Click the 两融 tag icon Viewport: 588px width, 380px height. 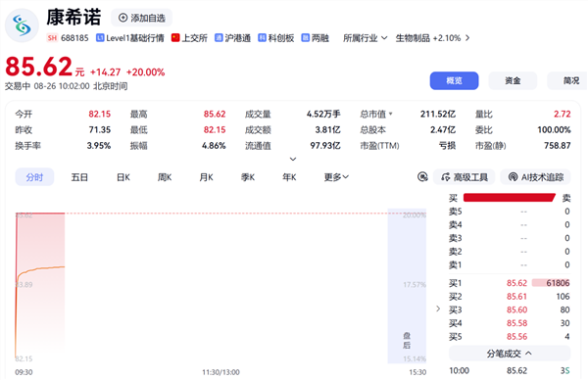(x=305, y=38)
